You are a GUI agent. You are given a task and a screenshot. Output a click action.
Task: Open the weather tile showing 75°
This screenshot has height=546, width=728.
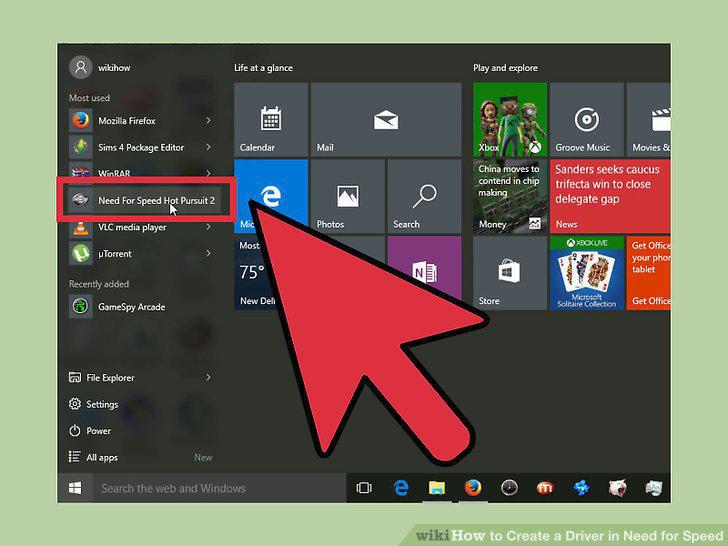click(x=253, y=273)
